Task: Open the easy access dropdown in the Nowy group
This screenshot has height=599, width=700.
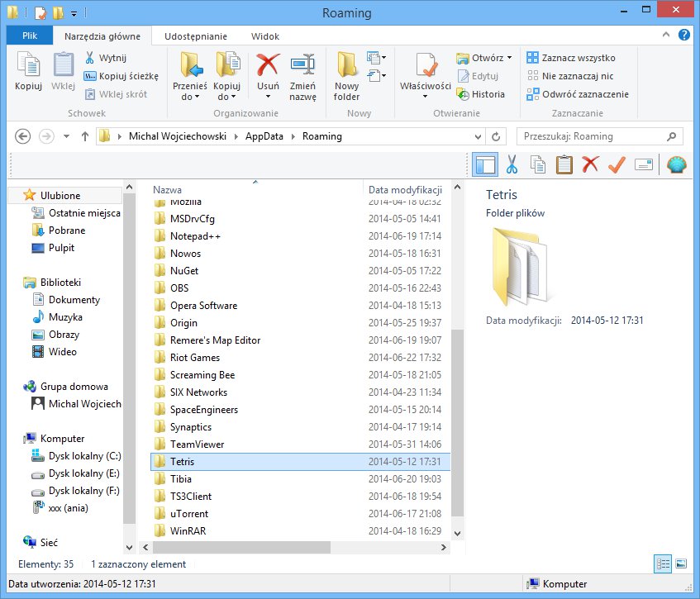Action: click(x=376, y=76)
